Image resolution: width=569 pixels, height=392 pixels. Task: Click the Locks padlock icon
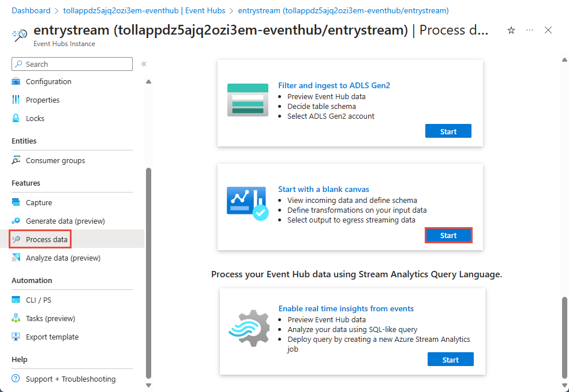(16, 118)
